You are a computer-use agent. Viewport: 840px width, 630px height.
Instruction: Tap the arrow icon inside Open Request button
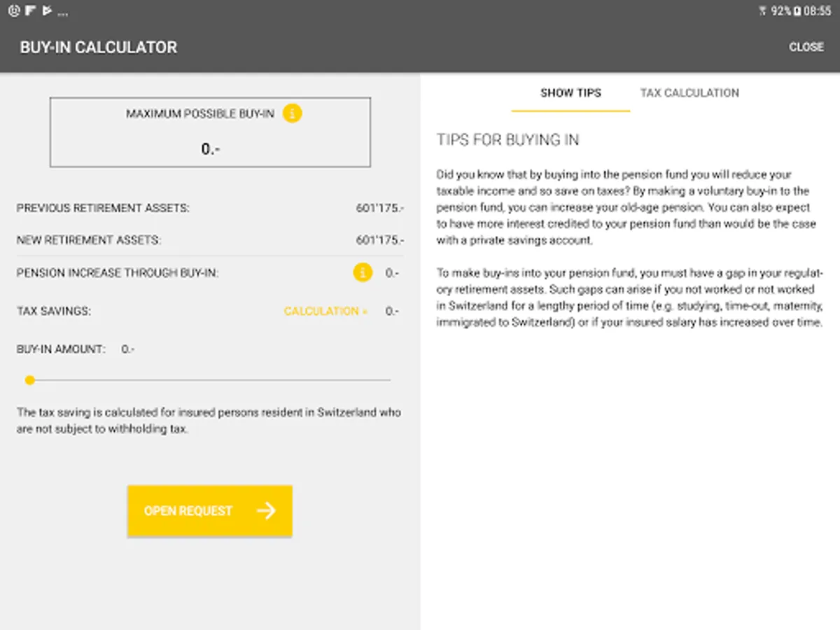tap(267, 511)
